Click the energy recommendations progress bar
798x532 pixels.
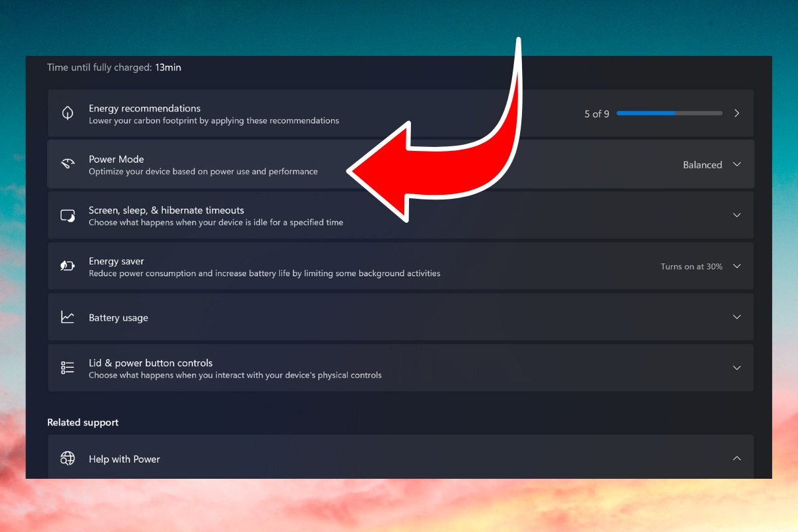pyautogui.click(x=669, y=114)
